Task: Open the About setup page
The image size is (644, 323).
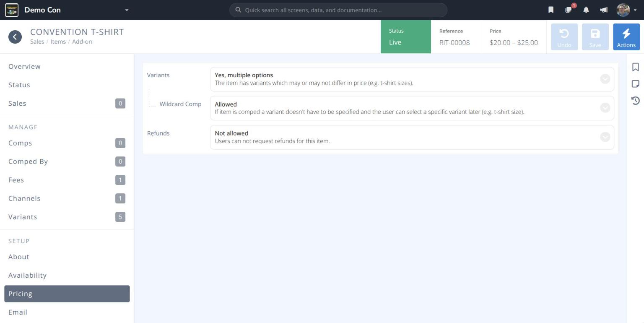Action: [x=67, y=257]
